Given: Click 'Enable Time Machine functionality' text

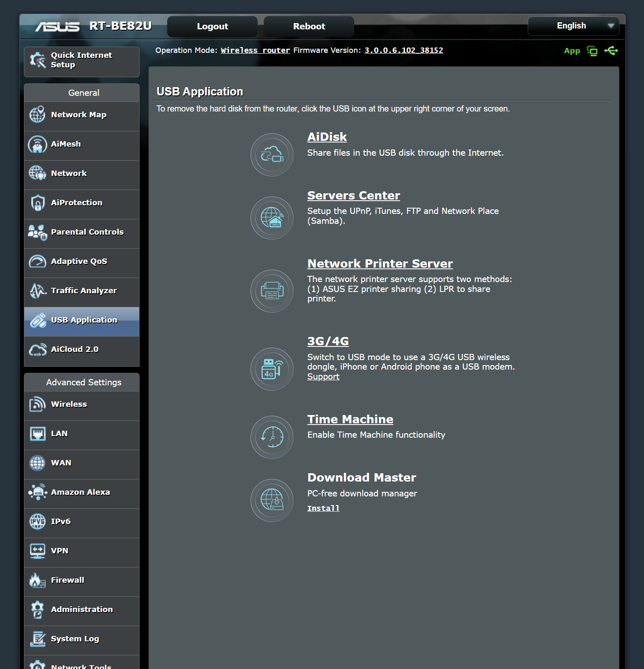Looking at the screenshot, I should coord(376,435).
